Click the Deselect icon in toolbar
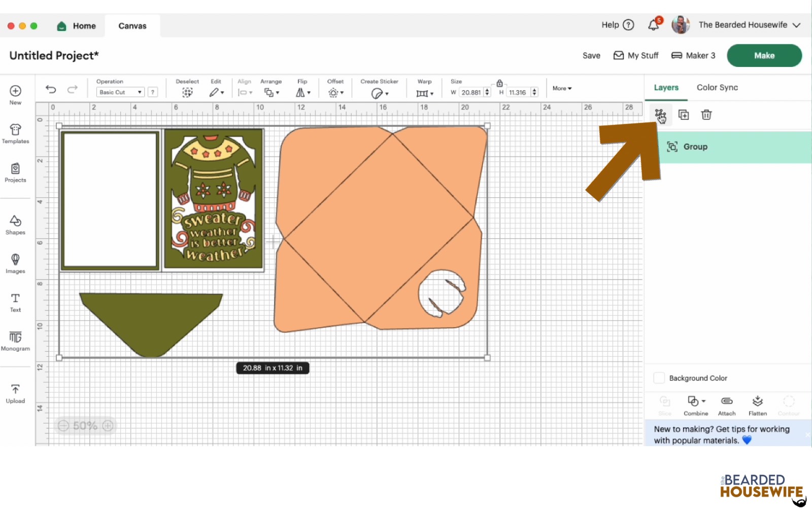 pyautogui.click(x=187, y=92)
